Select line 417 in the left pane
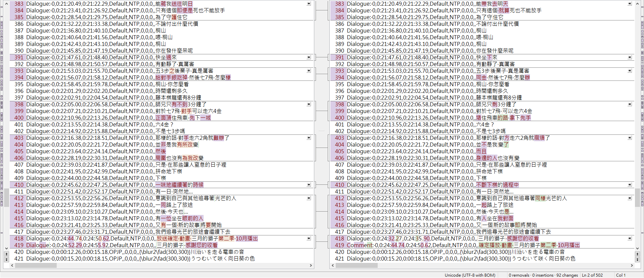The width and height of the screenshot is (644, 278). point(162,232)
